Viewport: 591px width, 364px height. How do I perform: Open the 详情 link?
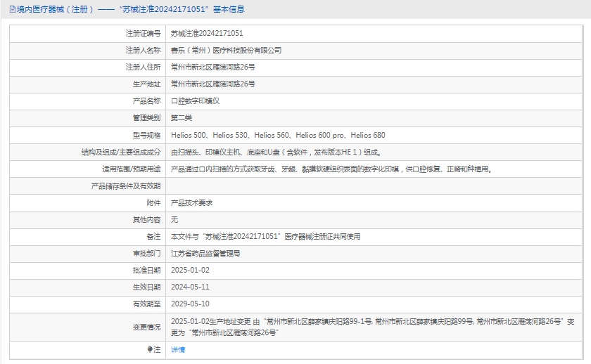coord(178,349)
